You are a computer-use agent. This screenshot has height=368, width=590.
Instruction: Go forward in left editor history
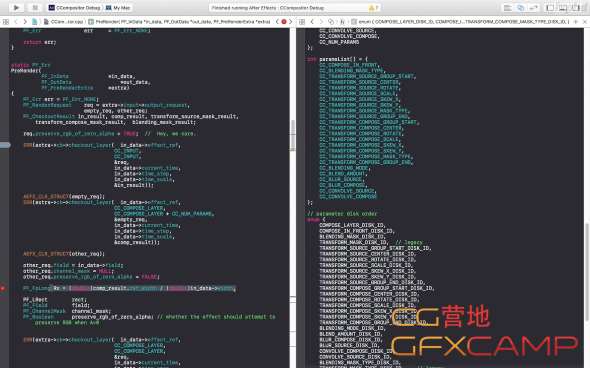(25, 22)
